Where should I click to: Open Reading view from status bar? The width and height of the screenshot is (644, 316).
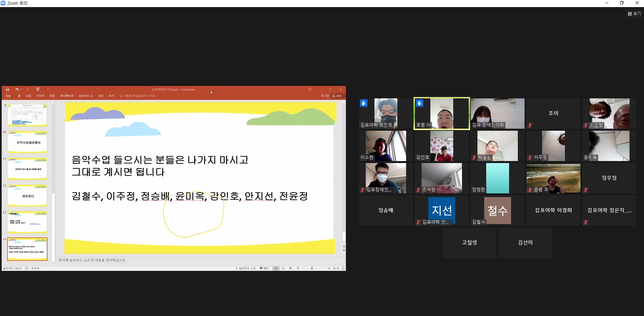pyautogui.click(x=290, y=268)
